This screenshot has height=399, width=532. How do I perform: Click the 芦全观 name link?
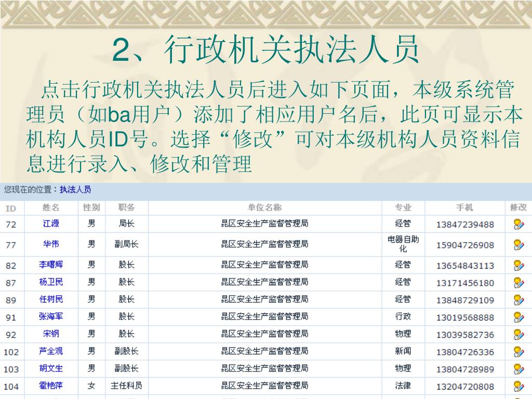pyautogui.click(x=51, y=351)
